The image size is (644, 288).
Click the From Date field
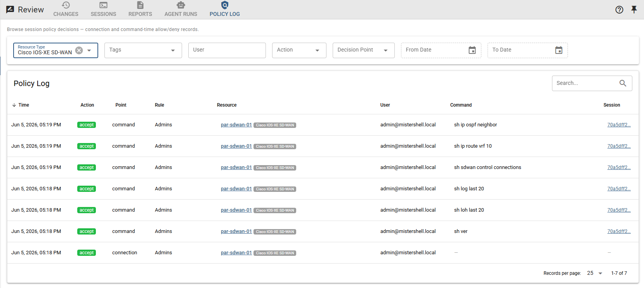pyautogui.click(x=441, y=50)
